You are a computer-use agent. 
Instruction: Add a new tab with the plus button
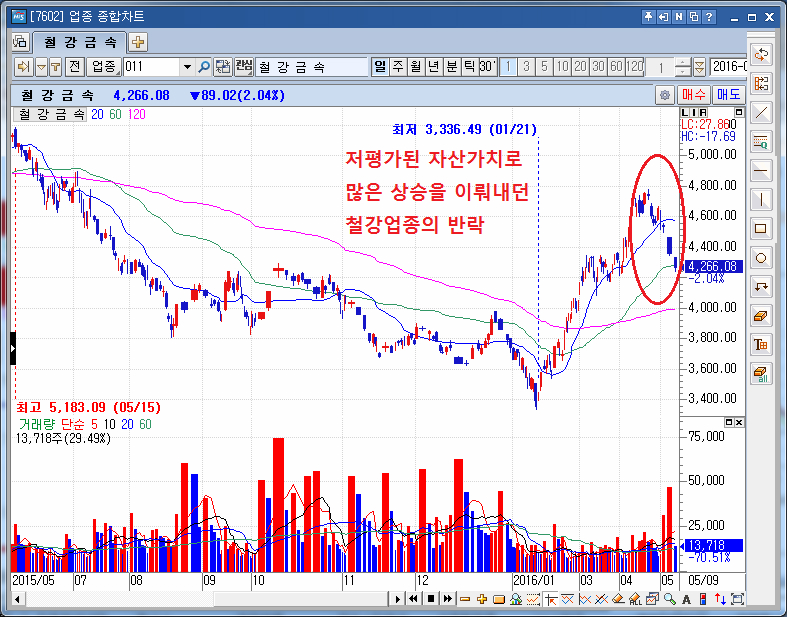click(x=138, y=41)
